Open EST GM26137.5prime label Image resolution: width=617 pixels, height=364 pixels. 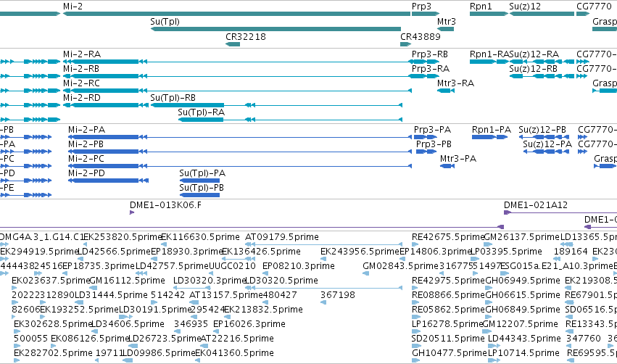pos(521,237)
